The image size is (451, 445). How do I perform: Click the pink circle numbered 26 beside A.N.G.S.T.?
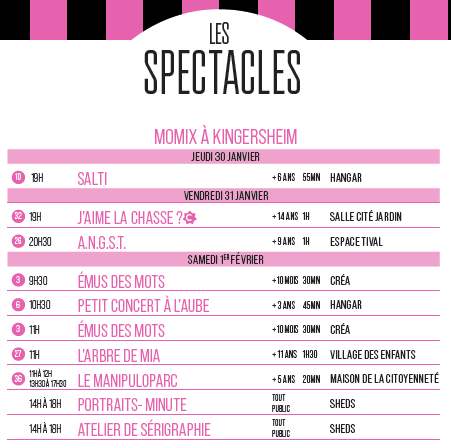pyautogui.click(x=18, y=241)
